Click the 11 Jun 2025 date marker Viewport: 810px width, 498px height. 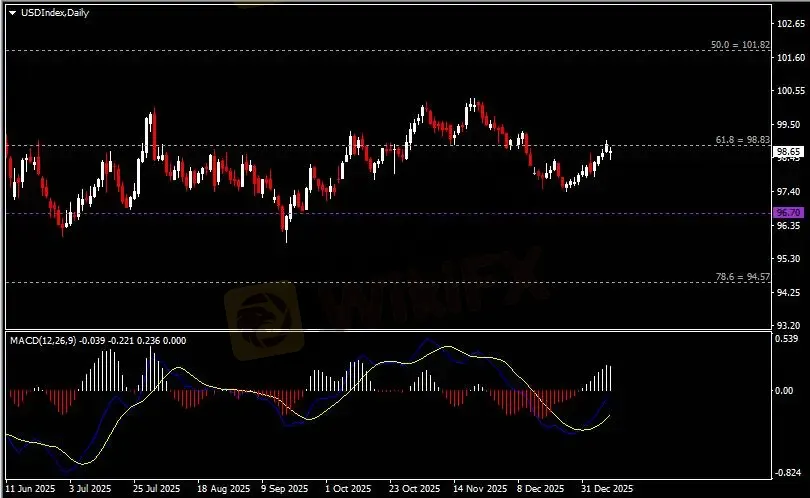28,490
